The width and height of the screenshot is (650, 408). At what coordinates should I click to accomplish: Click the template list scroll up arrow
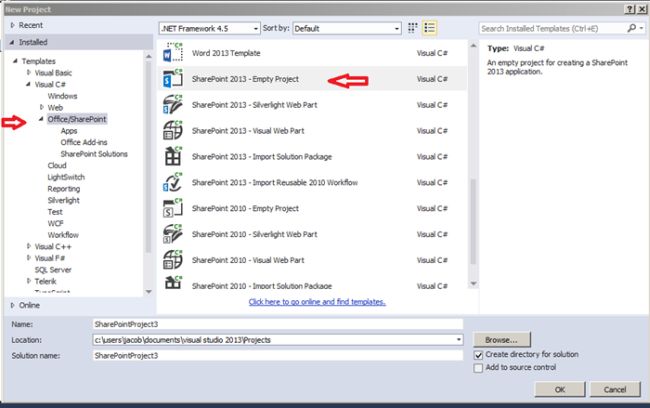pyautogui.click(x=473, y=46)
